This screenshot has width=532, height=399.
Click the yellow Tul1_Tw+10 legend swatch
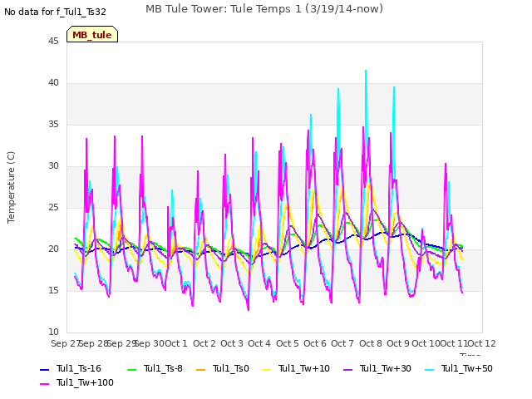pos(267,369)
